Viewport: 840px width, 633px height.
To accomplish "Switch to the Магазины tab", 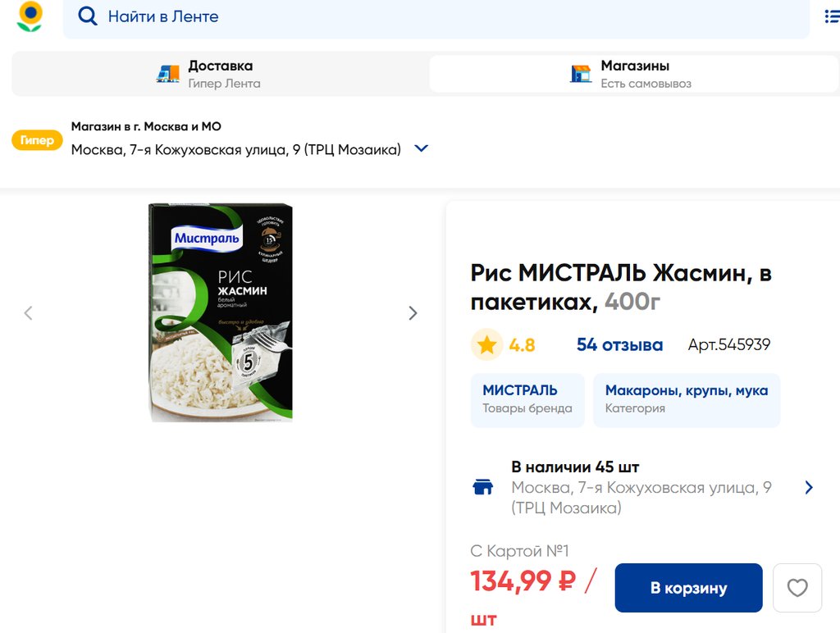I will (634, 74).
